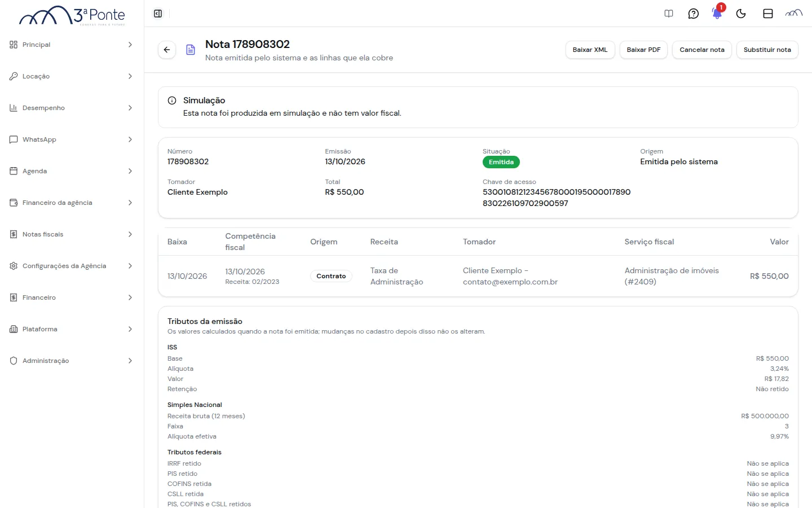Click the Cliente Exemplo tomador value
Viewport: 812px width, 508px height.
197,192
